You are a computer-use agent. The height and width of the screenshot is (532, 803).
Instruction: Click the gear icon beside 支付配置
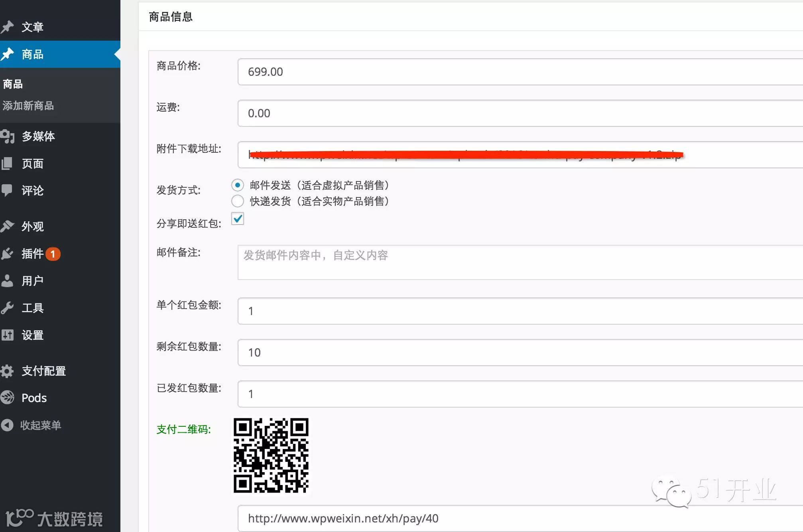(x=7, y=371)
